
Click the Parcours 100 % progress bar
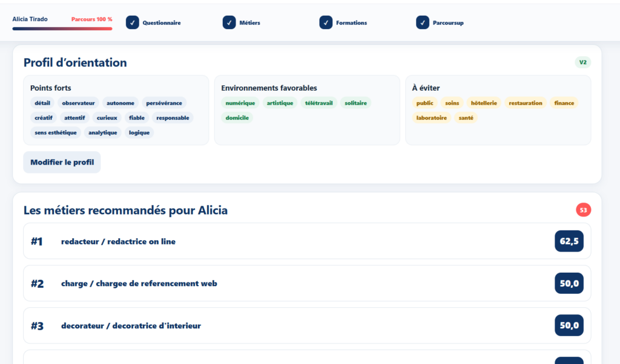click(x=62, y=28)
